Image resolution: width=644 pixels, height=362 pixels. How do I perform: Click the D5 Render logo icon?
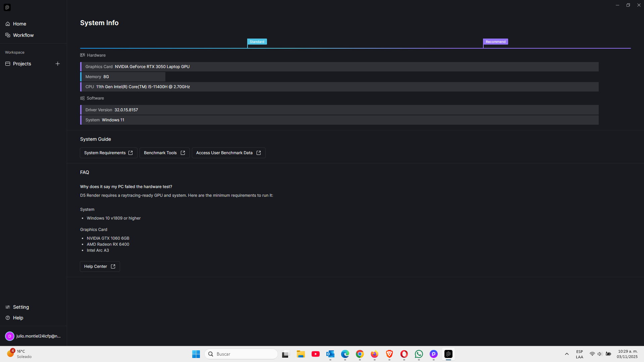coord(7,7)
